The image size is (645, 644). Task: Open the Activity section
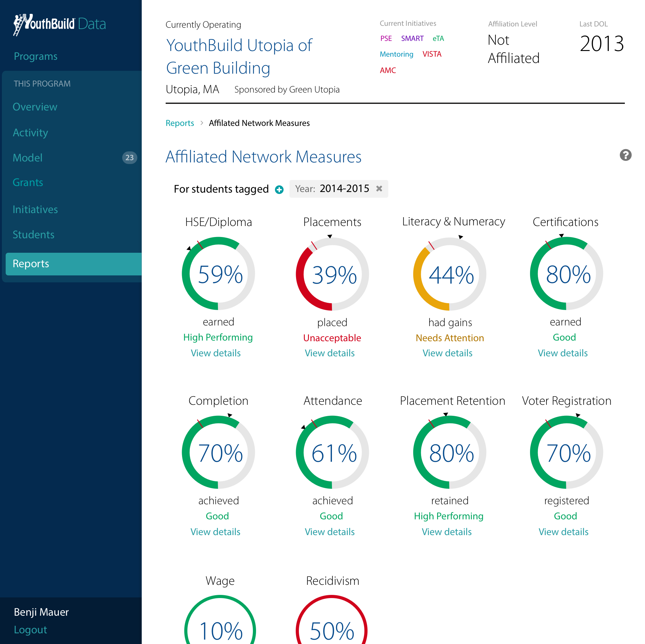tap(30, 133)
